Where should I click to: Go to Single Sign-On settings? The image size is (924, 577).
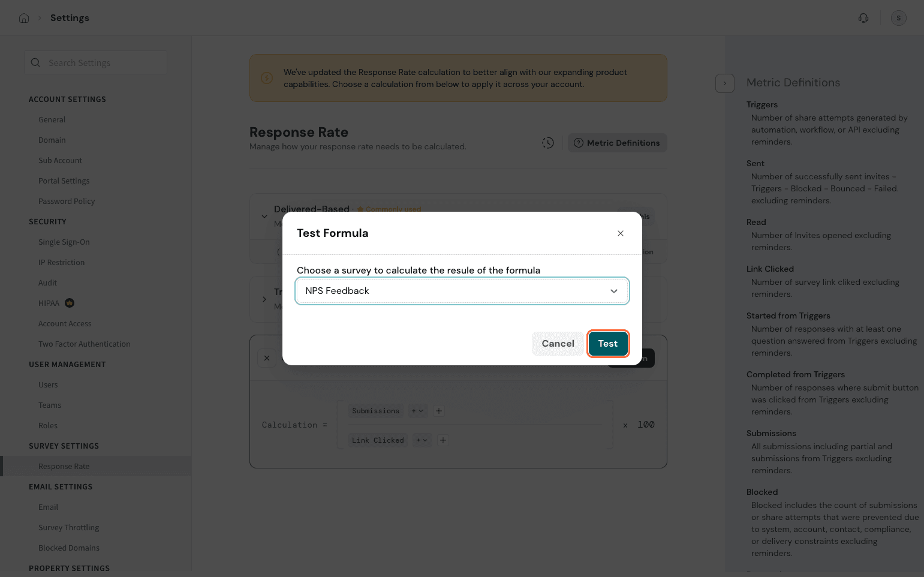point(64,242)
